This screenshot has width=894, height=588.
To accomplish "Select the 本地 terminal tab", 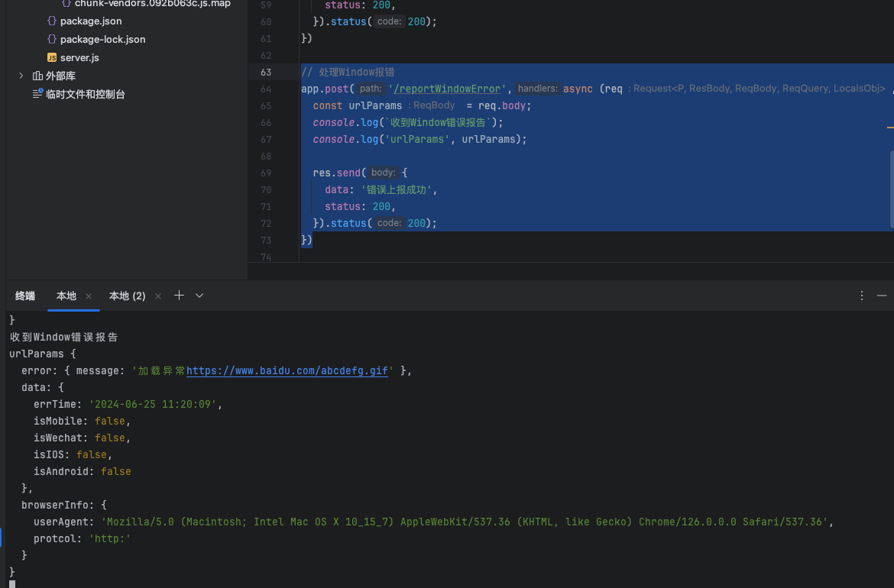I will tap(66, 296).
